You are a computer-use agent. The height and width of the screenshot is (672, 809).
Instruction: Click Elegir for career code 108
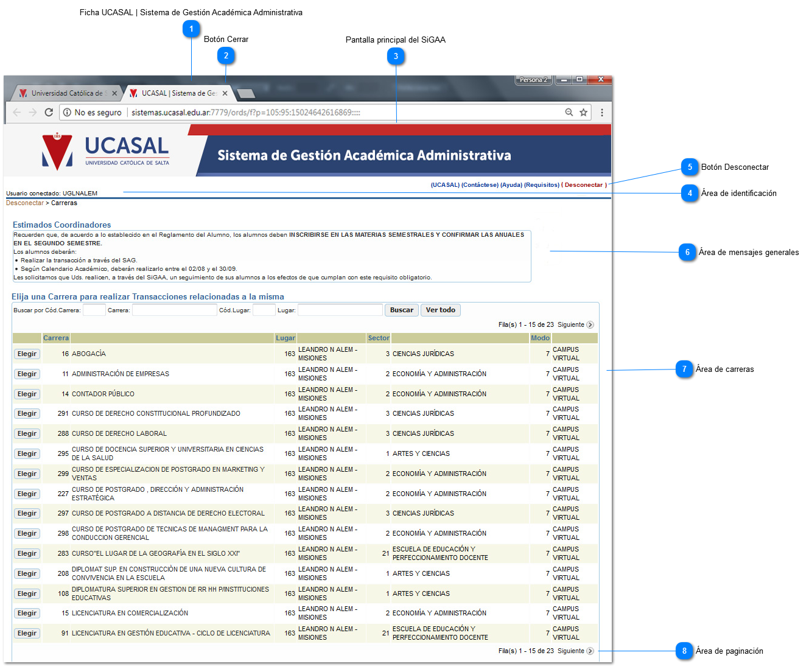[x=27, y=593]
